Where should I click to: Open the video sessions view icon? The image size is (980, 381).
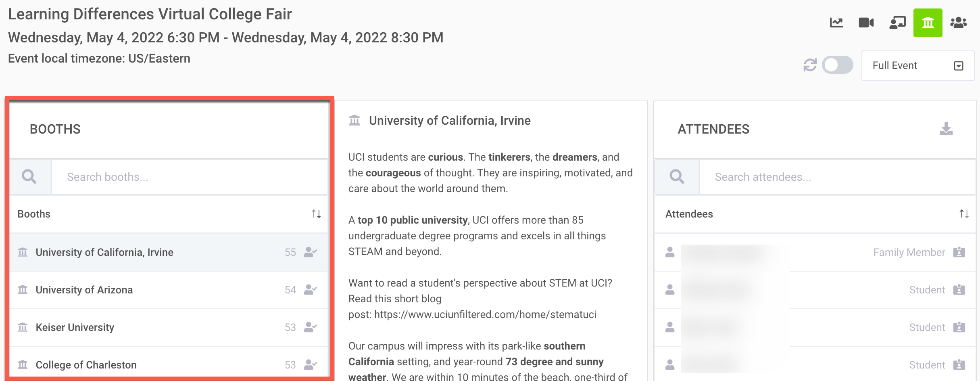866,23
